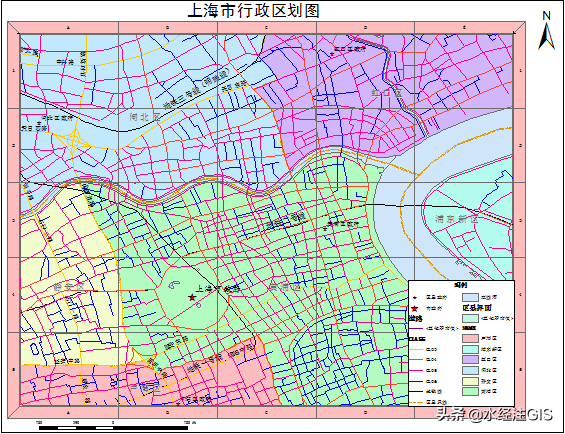
Task: Click the red star city government marker on map
Action: click(x=192, y=297)
